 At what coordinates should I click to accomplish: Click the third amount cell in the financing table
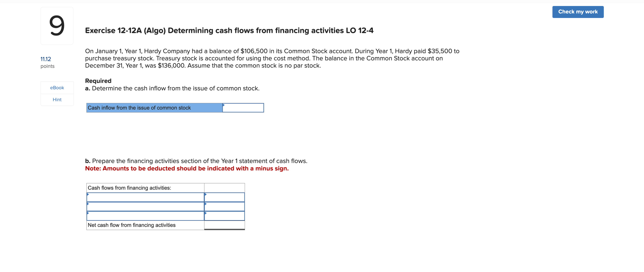[x=224, y=216]
